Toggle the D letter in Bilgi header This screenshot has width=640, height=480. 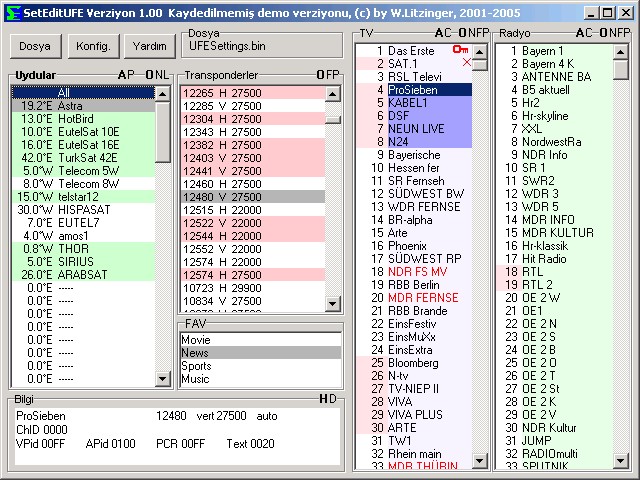[x=332, y=399]
